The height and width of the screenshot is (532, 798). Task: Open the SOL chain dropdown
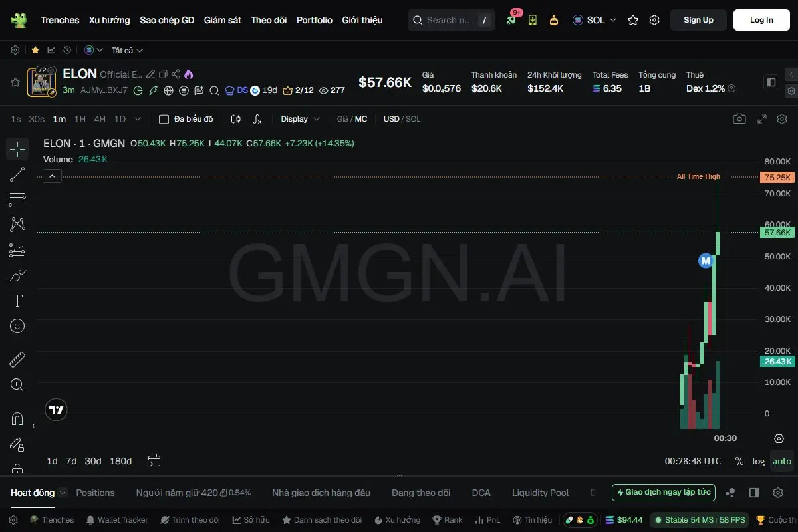(595, 20)
